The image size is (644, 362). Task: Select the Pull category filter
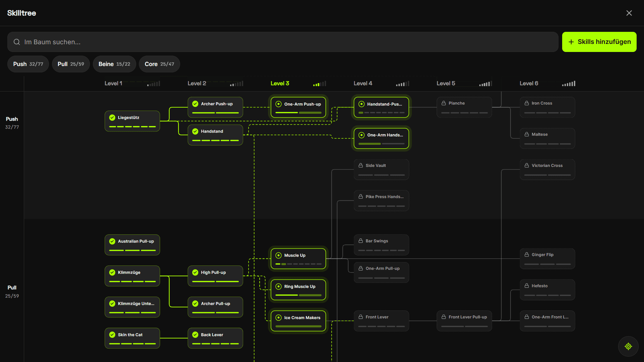[x=71, y=64]
